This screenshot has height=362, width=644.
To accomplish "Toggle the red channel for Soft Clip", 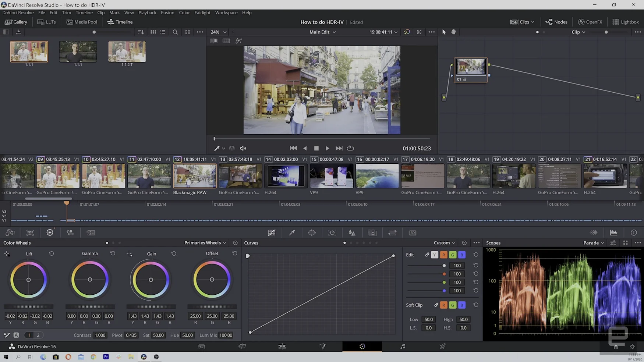I will coord(443,305).
